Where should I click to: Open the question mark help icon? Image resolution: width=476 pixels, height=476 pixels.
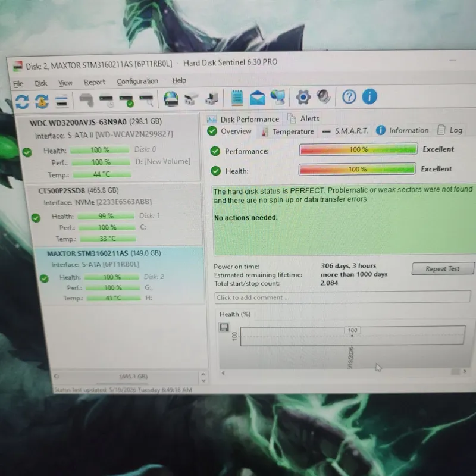pyautogui.click(x=349, y=97)
